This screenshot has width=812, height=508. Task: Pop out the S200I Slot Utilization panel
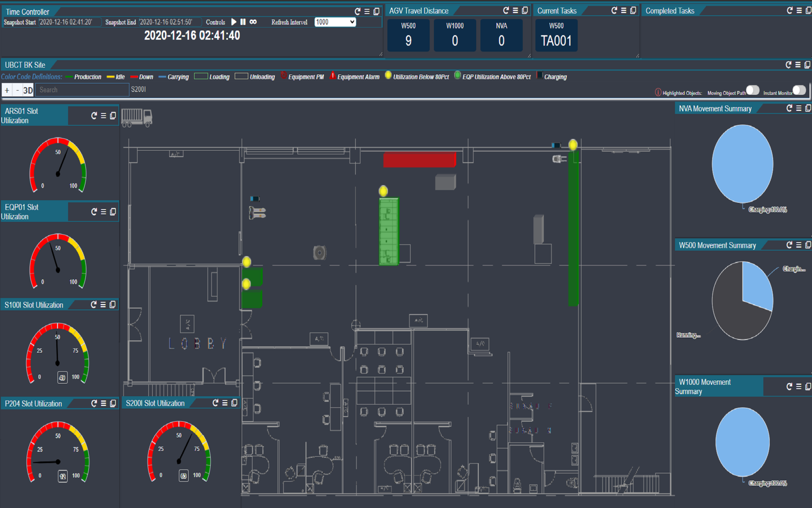[x=234, y=403]
